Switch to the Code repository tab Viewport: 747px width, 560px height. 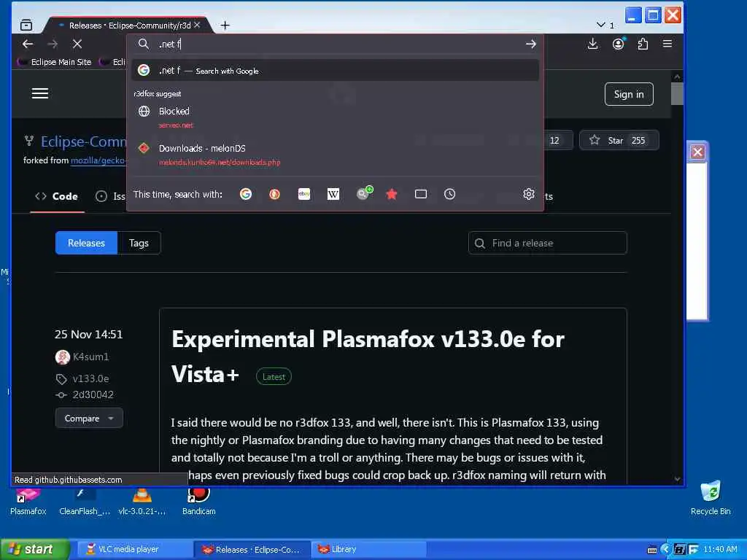[57, 196]
